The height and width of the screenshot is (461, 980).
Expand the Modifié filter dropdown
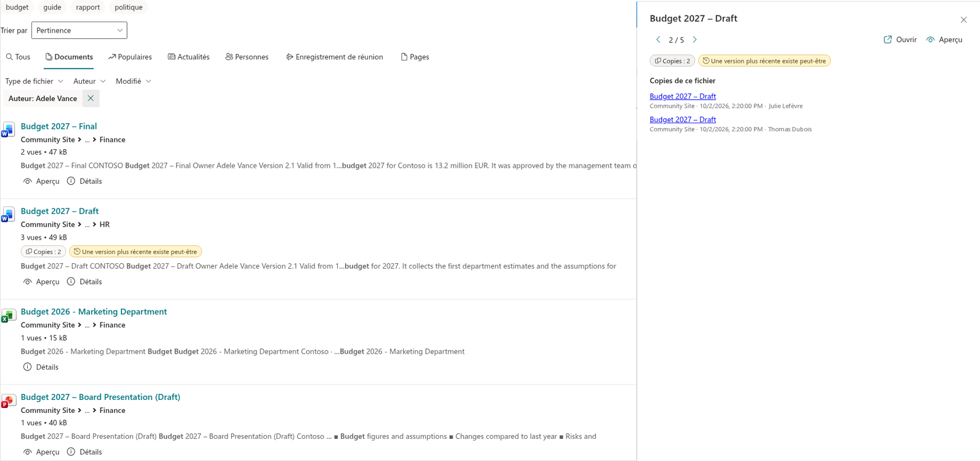133,81
